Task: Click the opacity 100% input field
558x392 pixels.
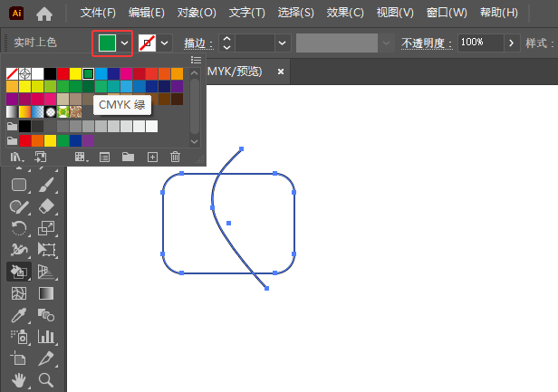Action: click(480, 43)
